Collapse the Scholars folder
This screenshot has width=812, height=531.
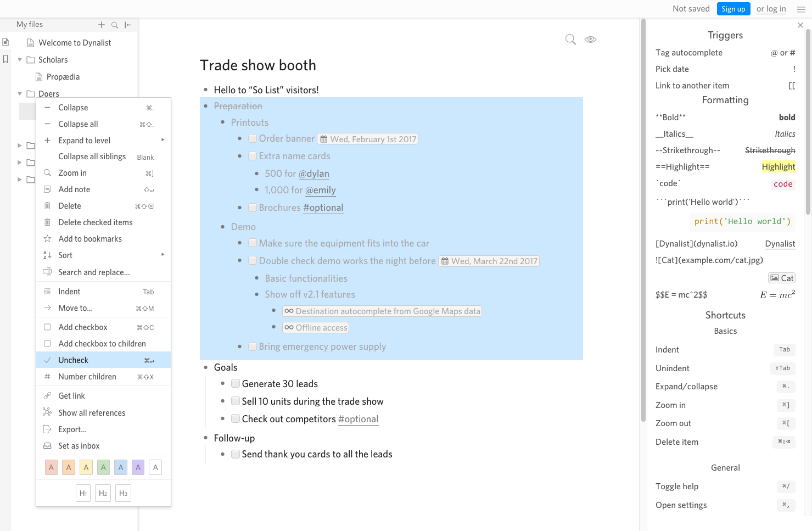click(20, 60)
